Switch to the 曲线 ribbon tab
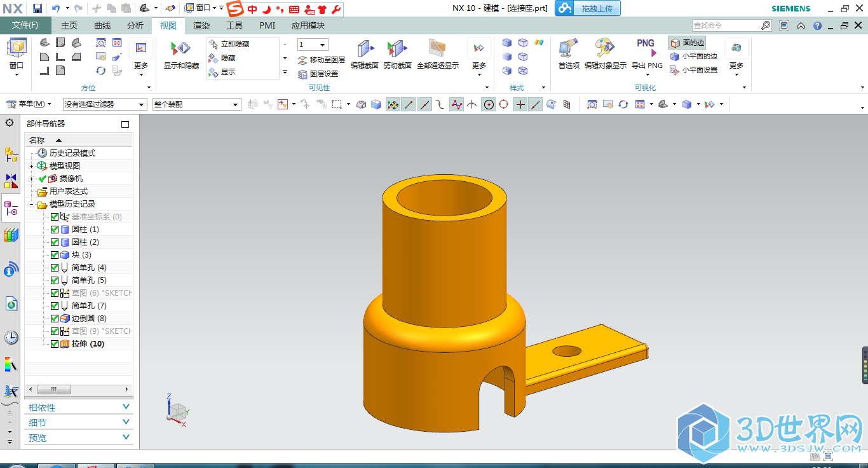The width and height of the screenshot is (868, 468). point(102,25)
